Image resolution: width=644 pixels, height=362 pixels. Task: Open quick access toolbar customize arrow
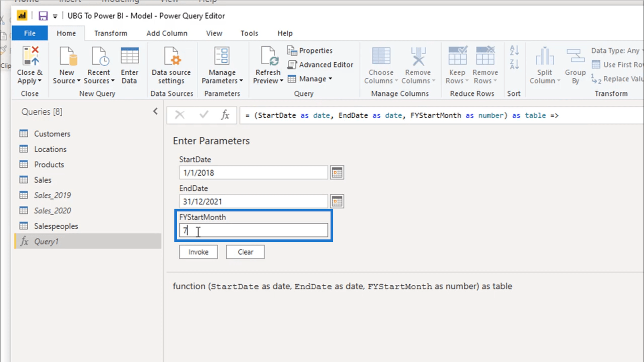[x=55, y=16]
